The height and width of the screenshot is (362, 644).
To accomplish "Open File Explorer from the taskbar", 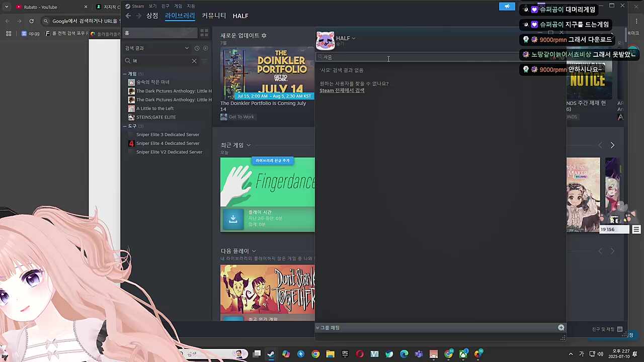I will click(330, 354).
